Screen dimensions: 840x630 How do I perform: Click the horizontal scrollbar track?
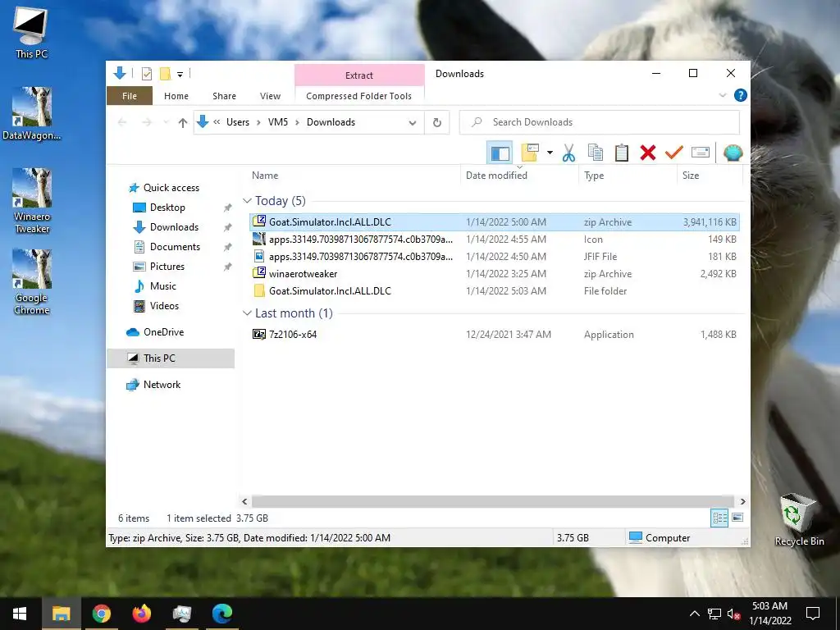tap(493, 501)
